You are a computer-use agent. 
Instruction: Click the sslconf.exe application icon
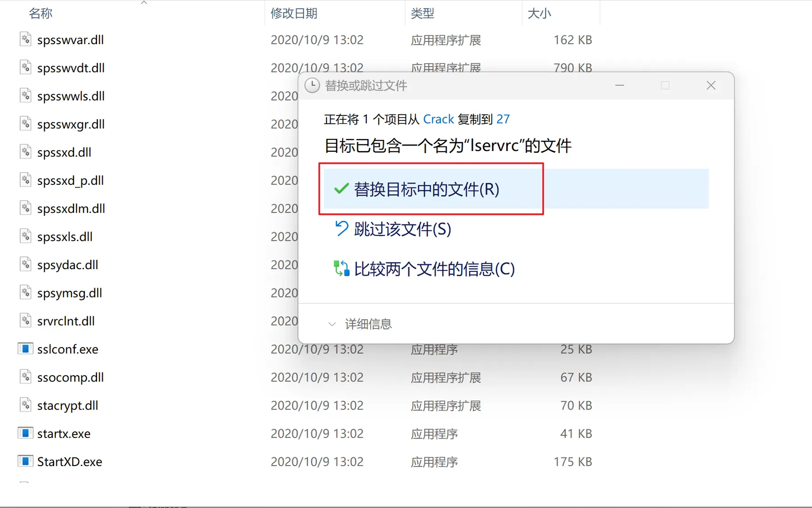25,348
